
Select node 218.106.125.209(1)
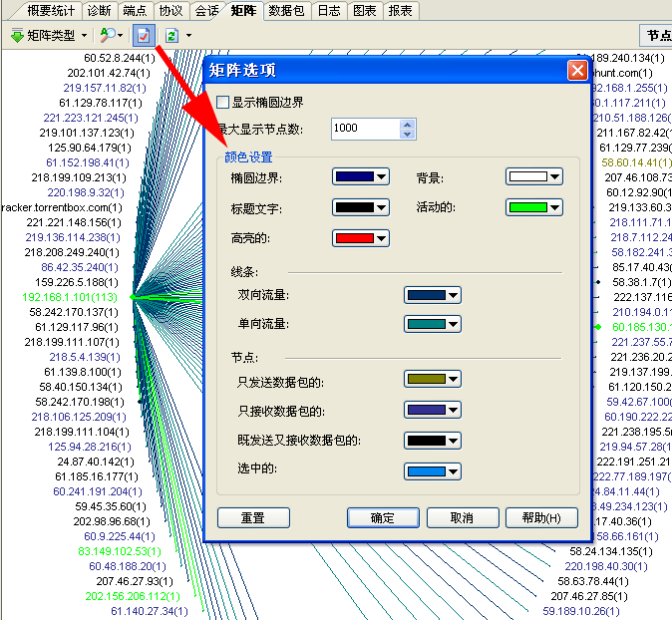(x=79, y=417)
